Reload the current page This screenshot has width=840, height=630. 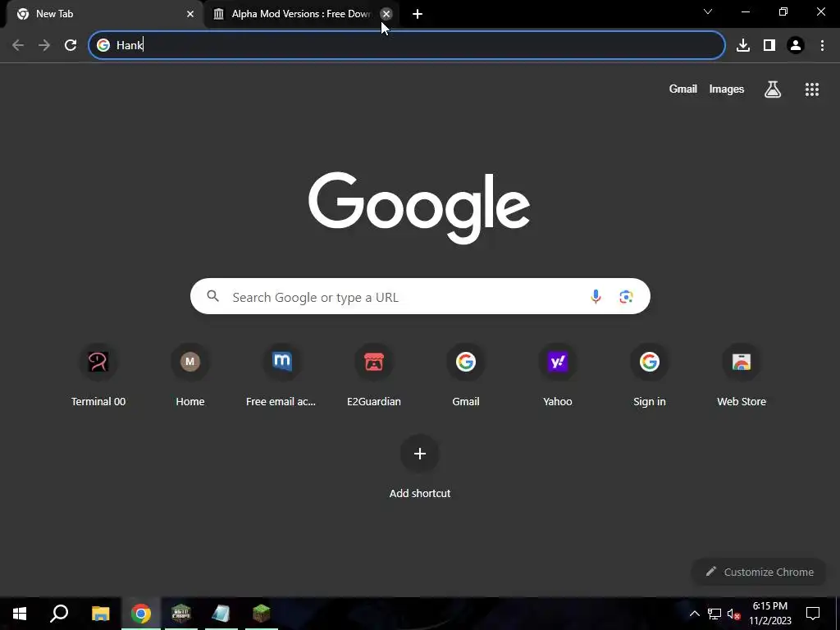71,45
